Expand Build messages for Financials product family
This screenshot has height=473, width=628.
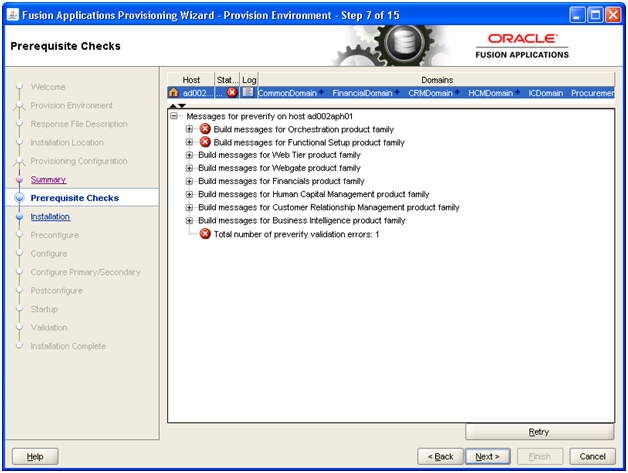pos(189,181)
